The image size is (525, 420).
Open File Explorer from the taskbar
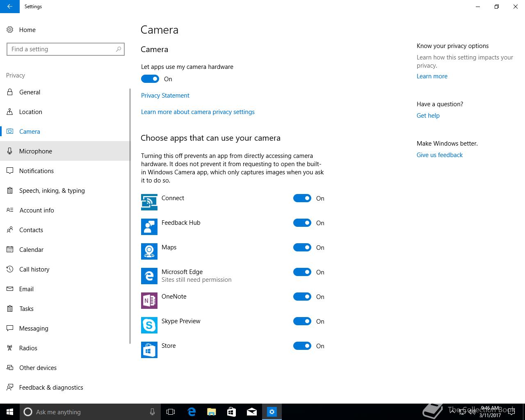(212, 412)
